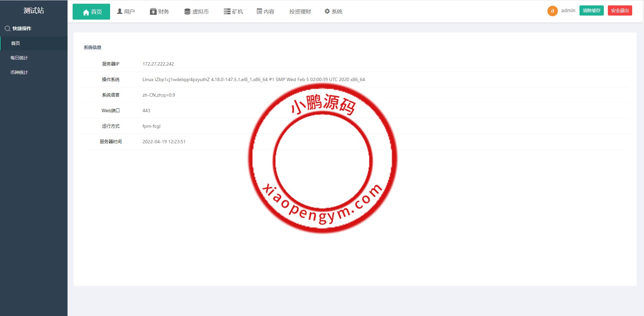This screenshot has height=316, width=644.
Task: Select 首页 in the left sidebar
Action: [16, 43]
